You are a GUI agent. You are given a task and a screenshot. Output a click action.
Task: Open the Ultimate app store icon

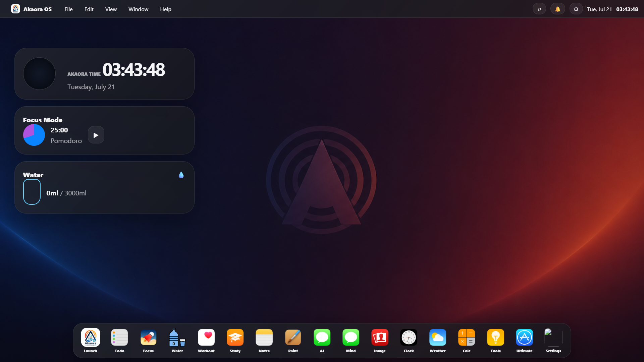point(524,340)
